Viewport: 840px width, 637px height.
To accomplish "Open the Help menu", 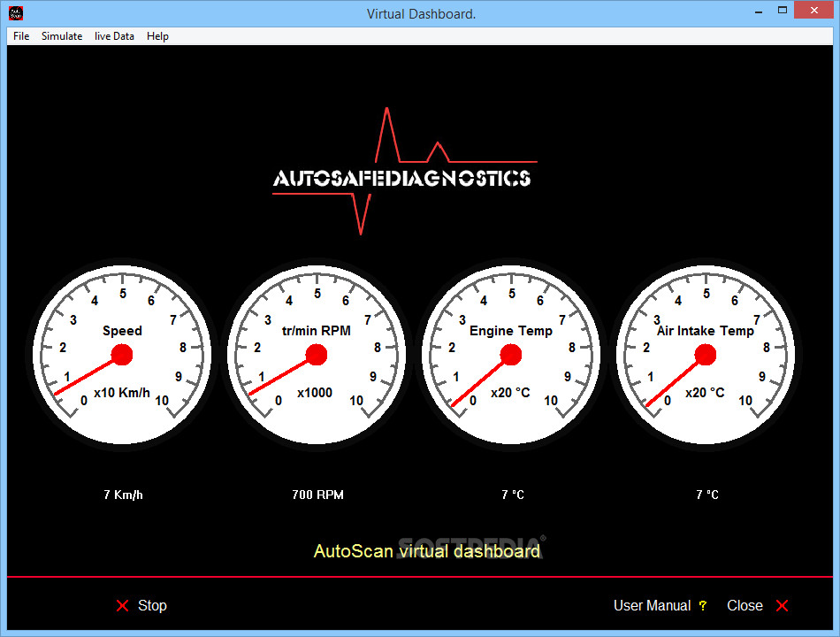I will (x=157, y=36).
